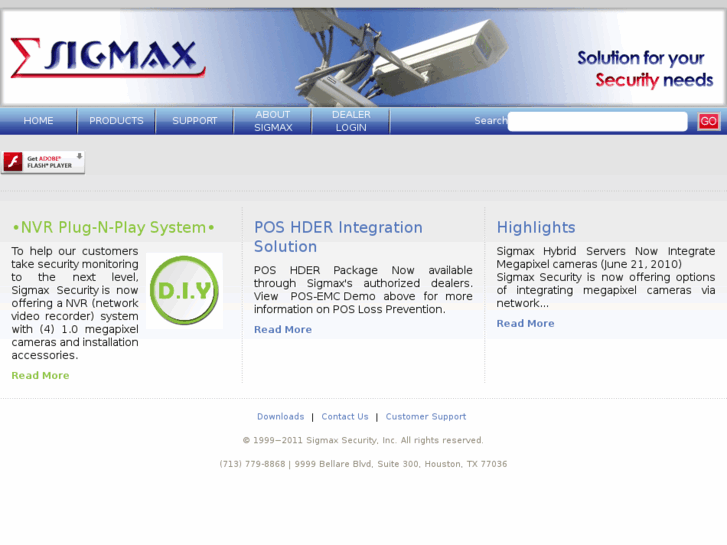Image resolution: width=727 pixels, height=545 pixels.
Task: Click the phone number (713) 779-8868
Action: coord(252,464)
